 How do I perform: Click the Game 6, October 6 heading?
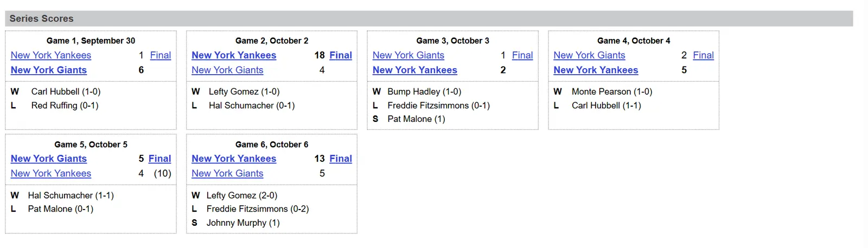(x=272, y=145)
